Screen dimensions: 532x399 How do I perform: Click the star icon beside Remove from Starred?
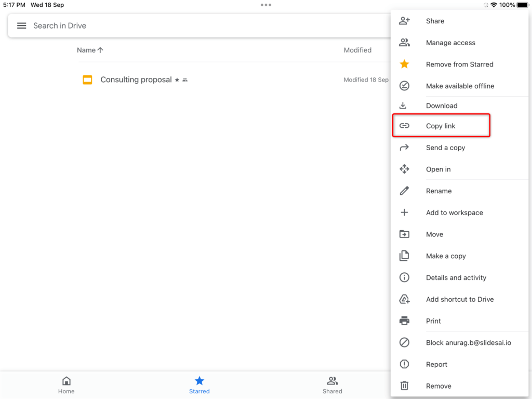coord(405,64)
